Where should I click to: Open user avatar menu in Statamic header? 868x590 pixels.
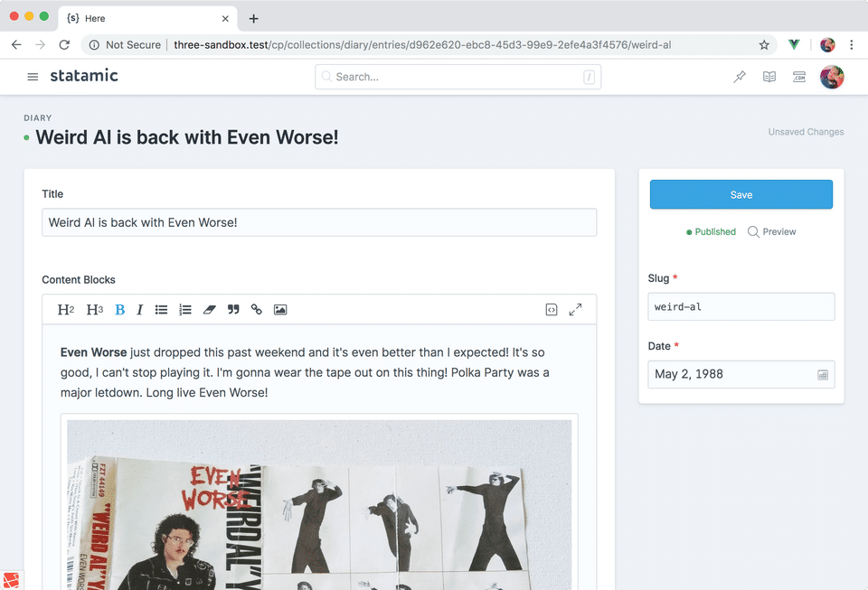click(832, 77)
